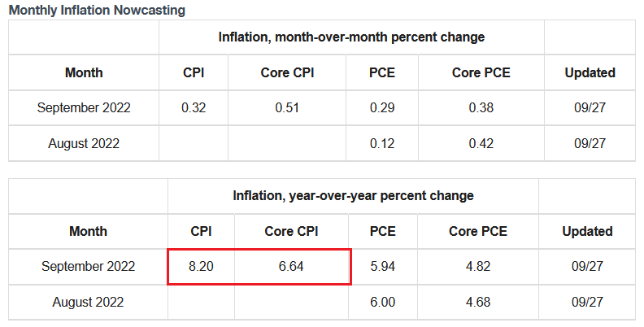Select the month-over-month percent change heading
Screen dimensions: 644x327
[351, 37]
